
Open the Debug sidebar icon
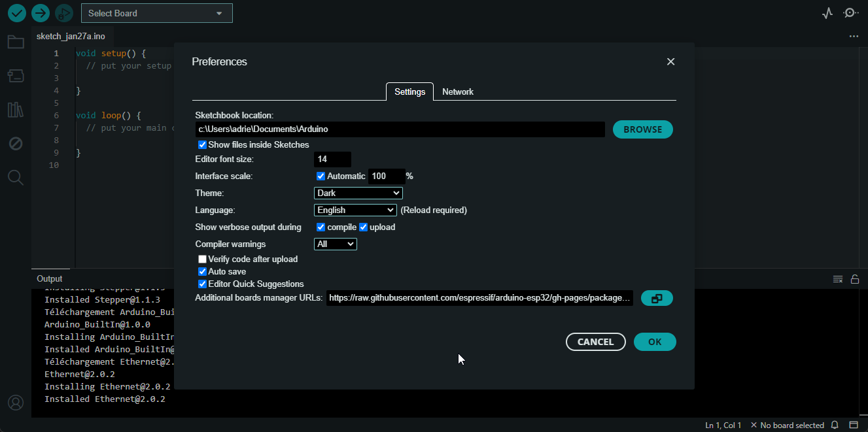point(16,144)
